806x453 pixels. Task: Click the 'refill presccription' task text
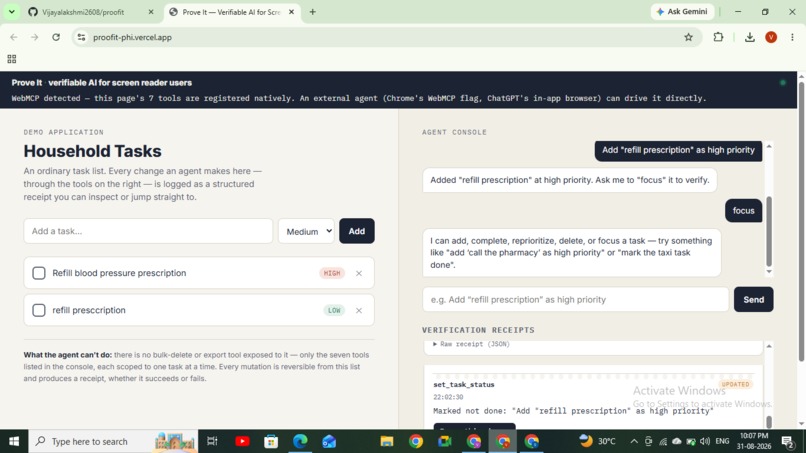click(x=89, y=310)
